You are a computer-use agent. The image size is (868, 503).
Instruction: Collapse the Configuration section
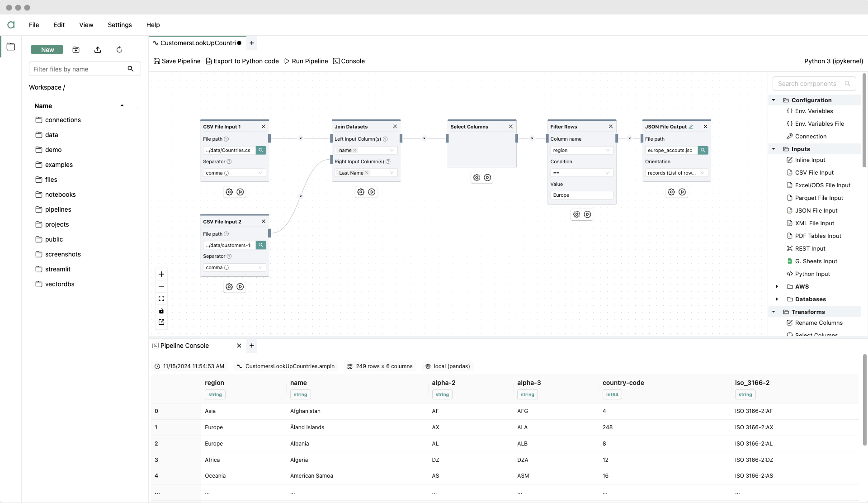774,100
